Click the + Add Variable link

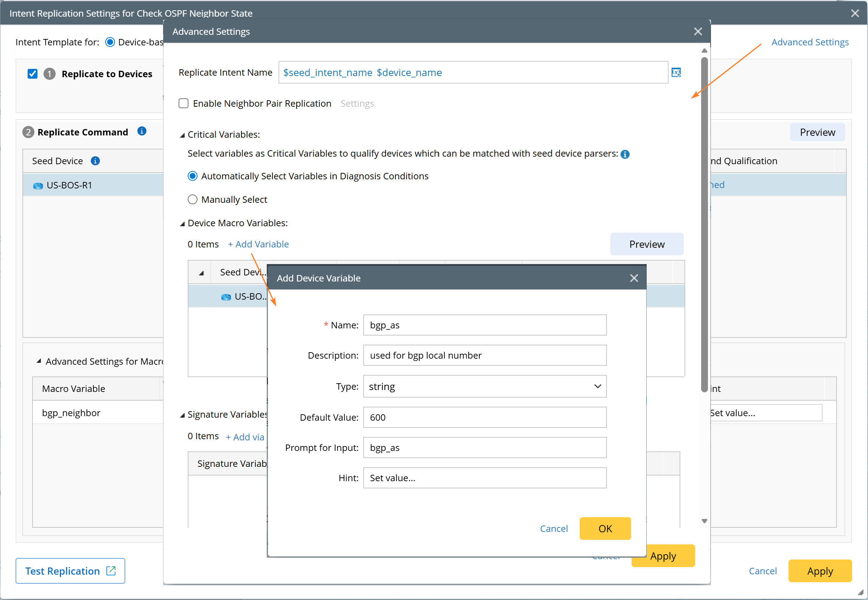point(258,244)
